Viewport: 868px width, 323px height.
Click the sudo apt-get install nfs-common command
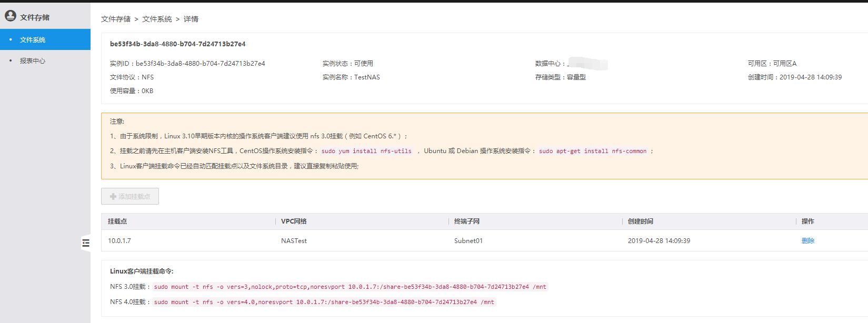click(x=593, y=151)
